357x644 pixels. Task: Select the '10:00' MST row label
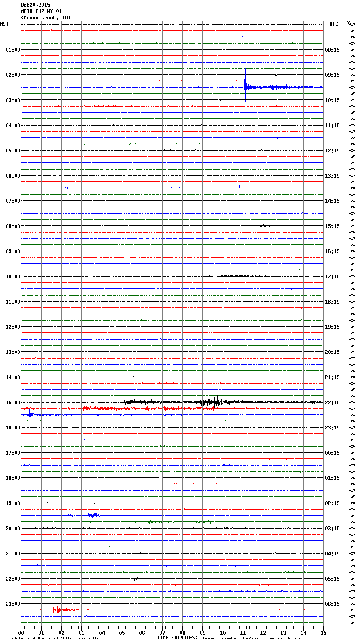[13, 277]
